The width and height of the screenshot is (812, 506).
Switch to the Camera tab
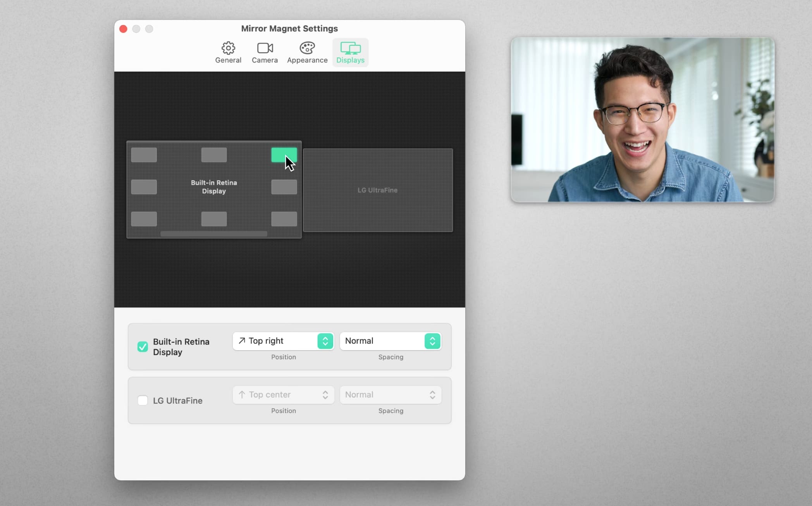tap(265, 52)
